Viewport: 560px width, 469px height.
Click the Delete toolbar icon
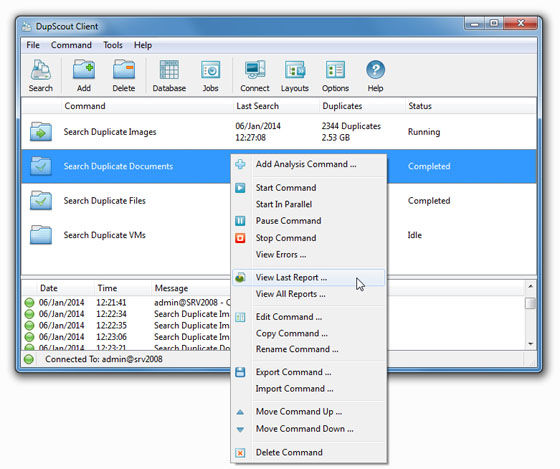(124, 76)
